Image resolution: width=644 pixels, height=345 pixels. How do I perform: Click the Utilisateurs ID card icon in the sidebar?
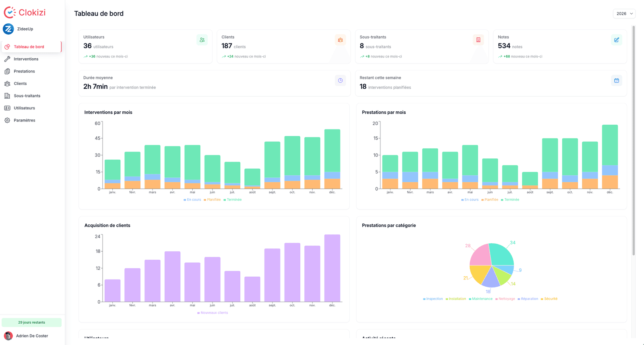pos(7,108)
